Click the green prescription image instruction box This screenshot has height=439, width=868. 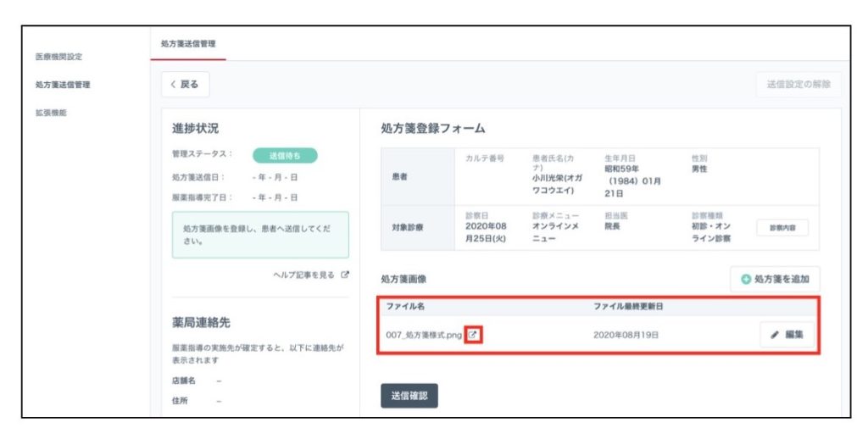click(260, 235)
